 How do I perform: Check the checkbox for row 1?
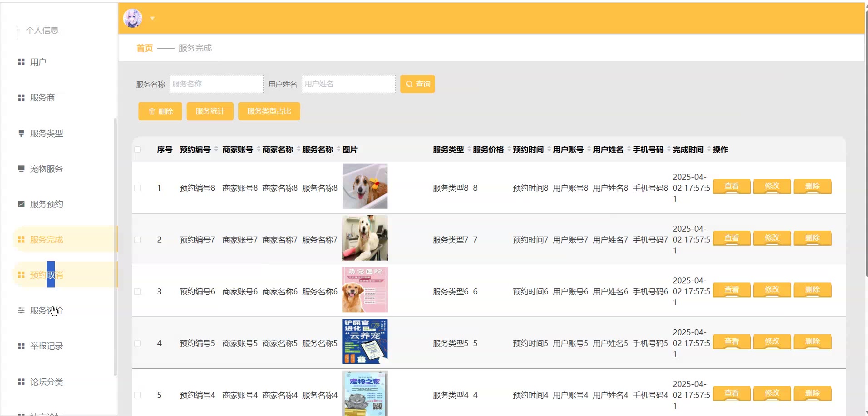coord(138,188)
